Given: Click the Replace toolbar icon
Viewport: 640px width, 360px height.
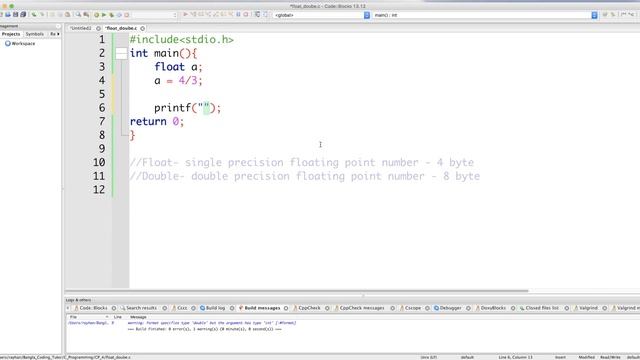Looking at the screenshot, I should click(86, 15).
